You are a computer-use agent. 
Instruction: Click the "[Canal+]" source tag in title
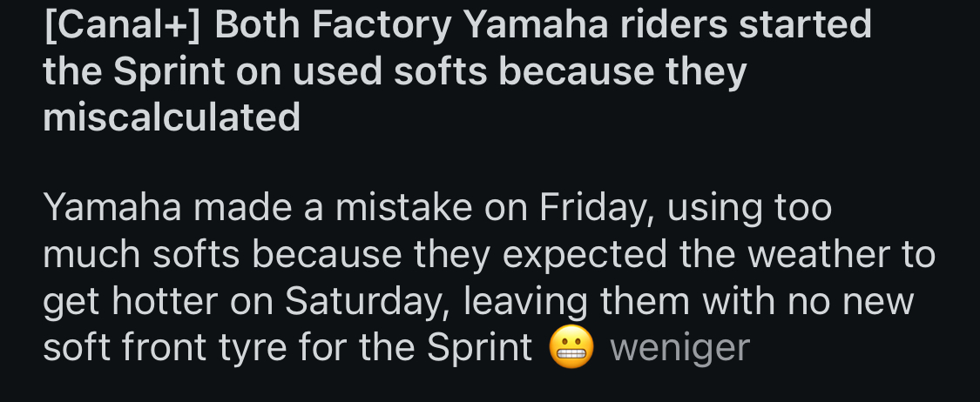pyautogui.click(x=121, y=26)
